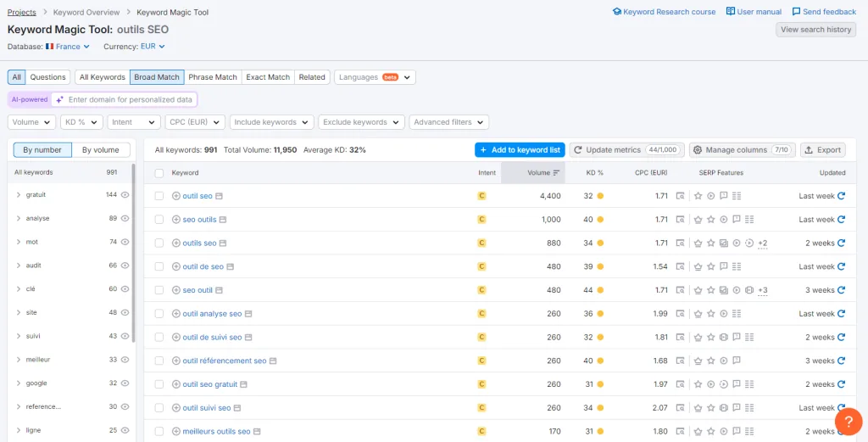This screenshot has height=442, width=868.
Task: Open the Keyword Research course link
Action: click(665, 12)
